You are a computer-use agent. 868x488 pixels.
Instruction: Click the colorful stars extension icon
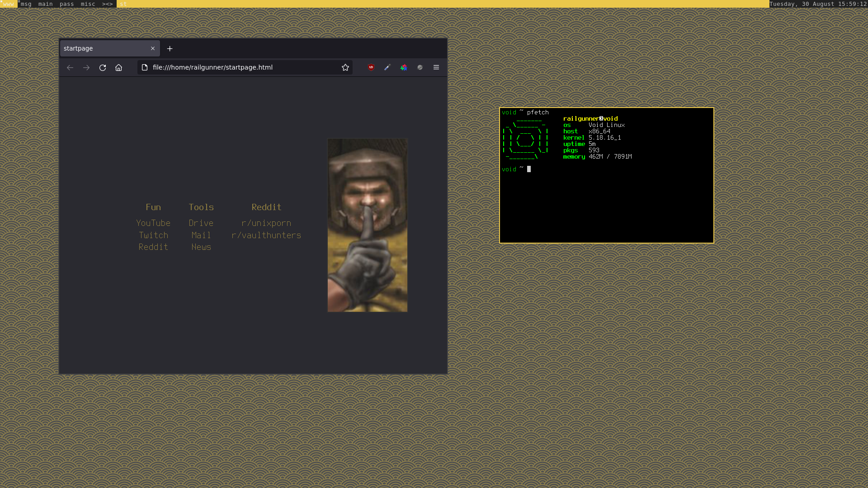(x=403, y=67)
